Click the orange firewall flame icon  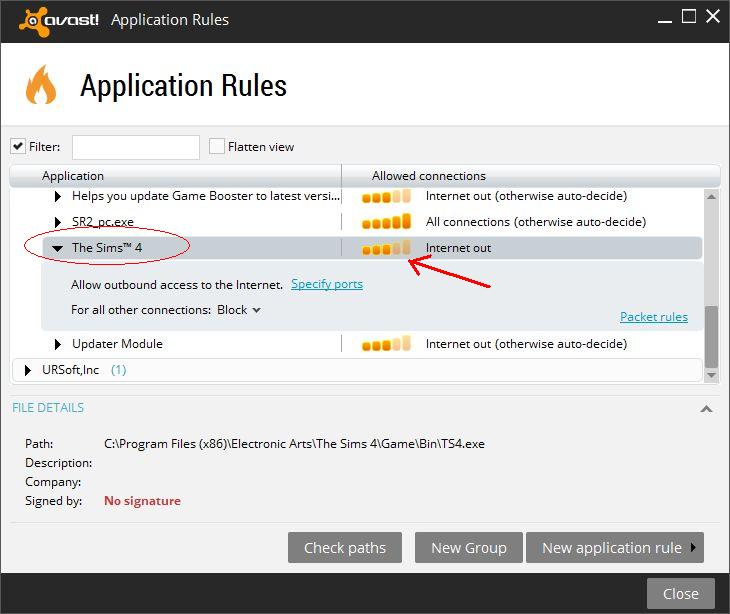point(41,85)
